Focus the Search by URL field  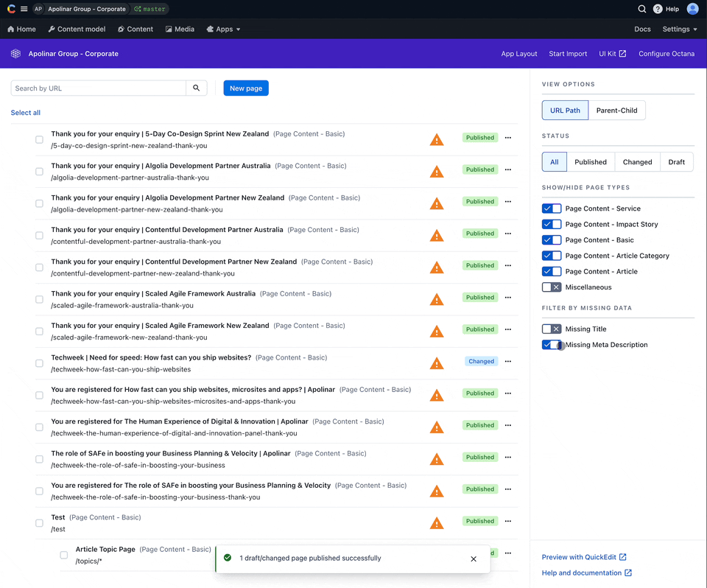(98, 88)
